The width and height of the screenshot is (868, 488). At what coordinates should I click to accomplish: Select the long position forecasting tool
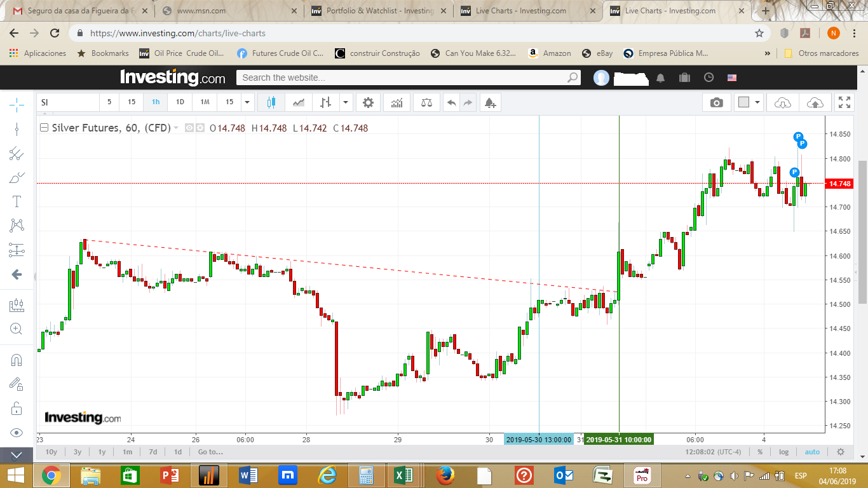pos(17,250)
